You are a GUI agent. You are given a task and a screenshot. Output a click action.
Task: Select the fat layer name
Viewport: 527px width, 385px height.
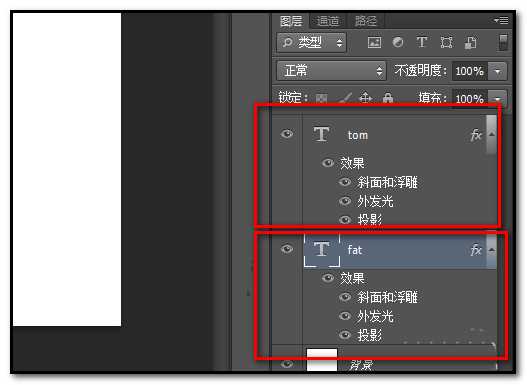tap(355, 250)
